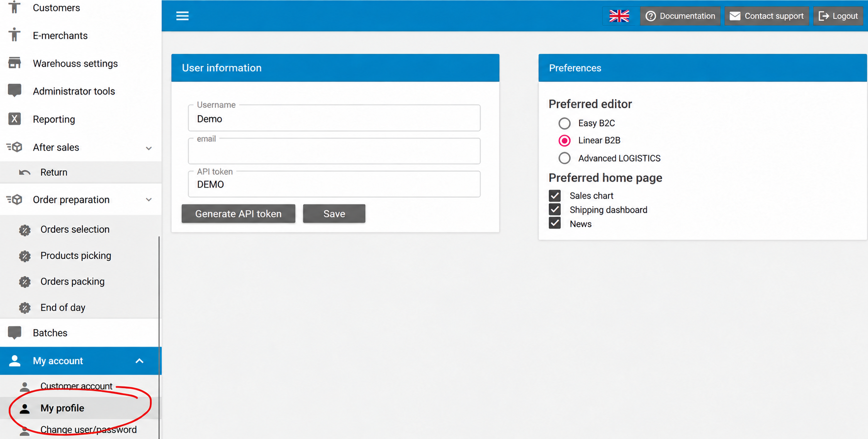The image size is (868, 439).
Task: Click the Batches chat bubble icon
Action: [15, 333]
